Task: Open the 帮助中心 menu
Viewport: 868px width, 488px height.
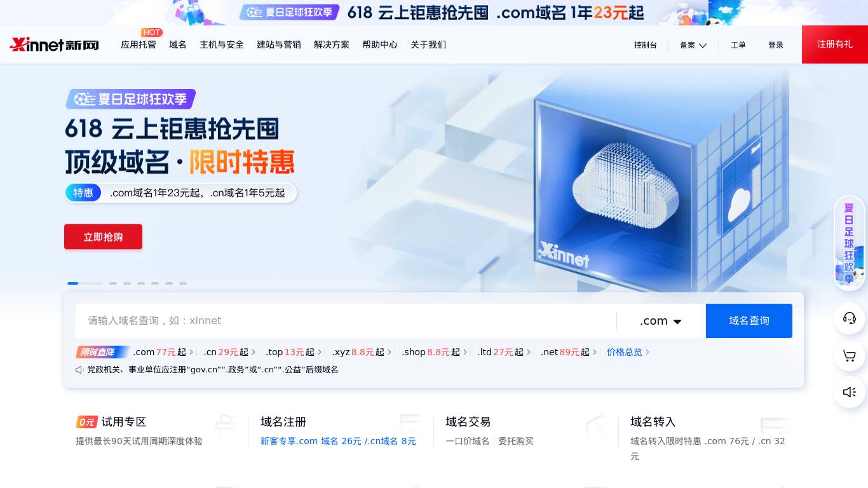Action: coord(380,44)
